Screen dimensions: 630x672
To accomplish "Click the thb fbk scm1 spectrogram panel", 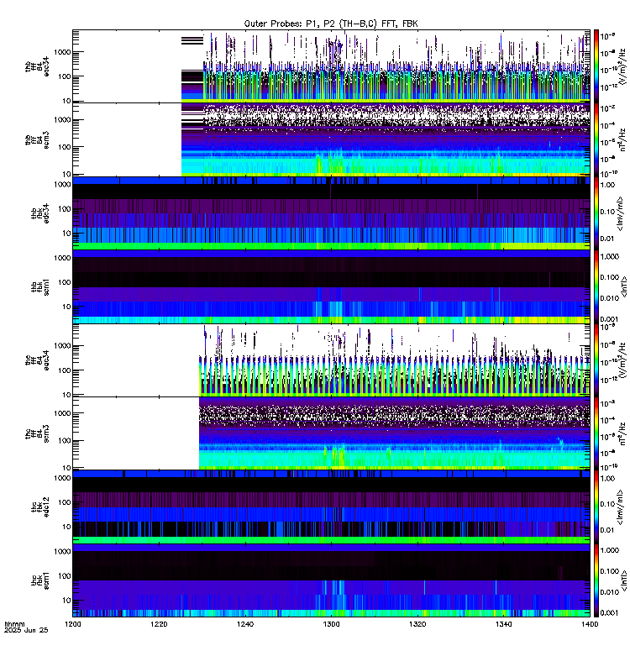I will tap(331, 286).
